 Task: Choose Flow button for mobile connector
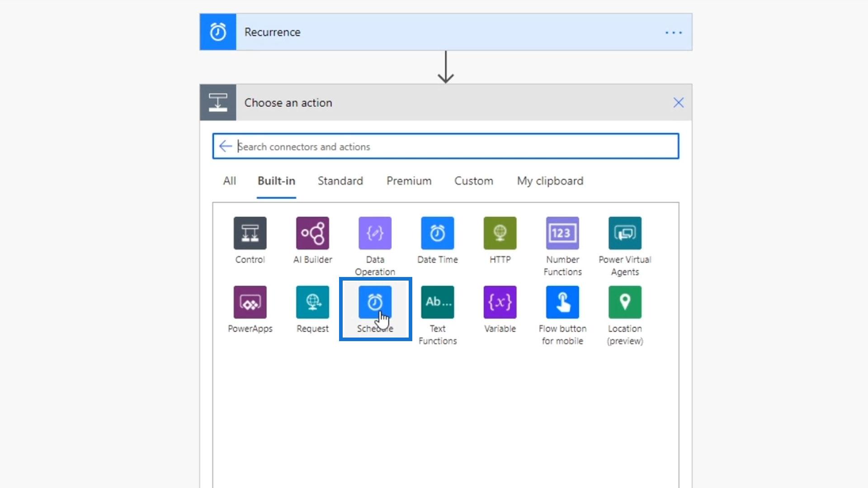click(562, 302)
